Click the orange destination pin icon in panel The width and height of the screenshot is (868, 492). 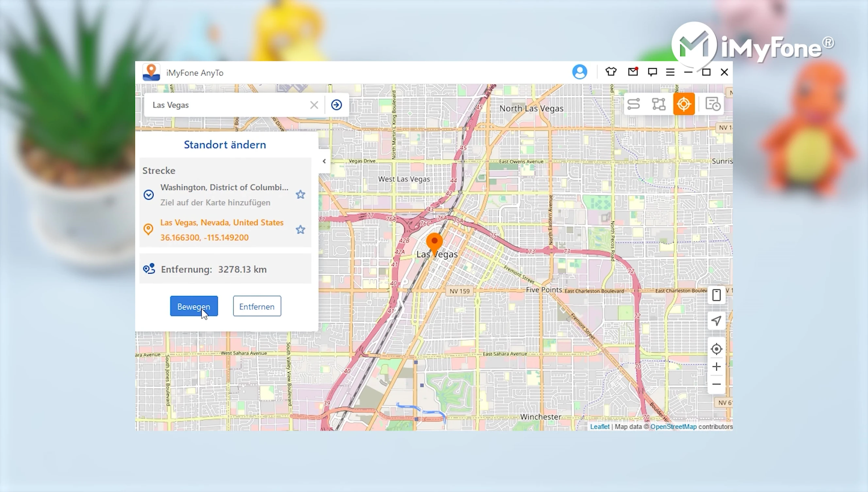click(148, 229)
